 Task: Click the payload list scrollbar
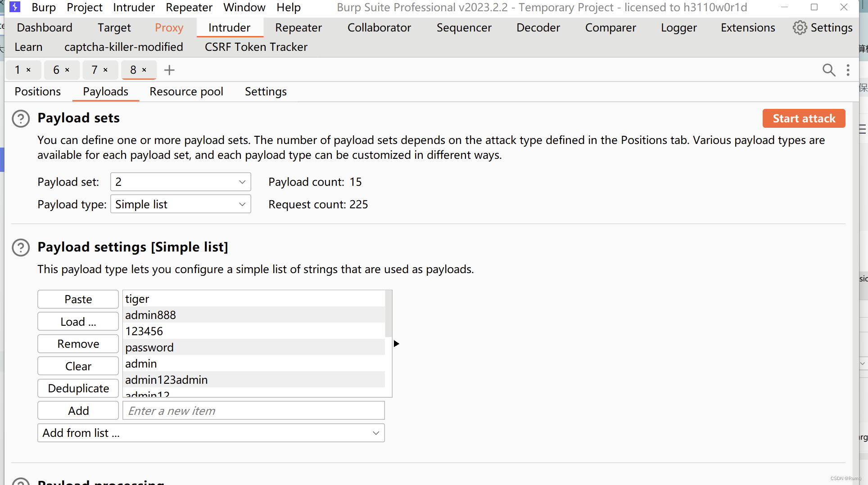[389, 314]
